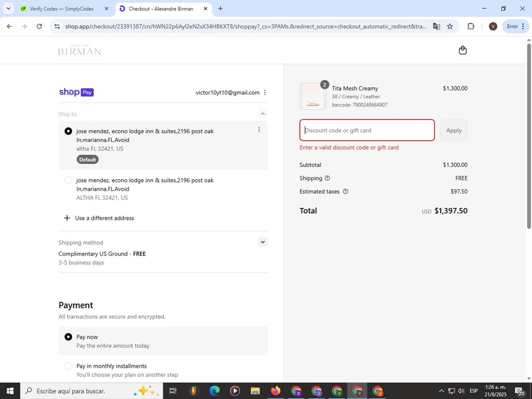Click the invalid discount code error message
The image size is (532, 399).
tap(349, 148)
